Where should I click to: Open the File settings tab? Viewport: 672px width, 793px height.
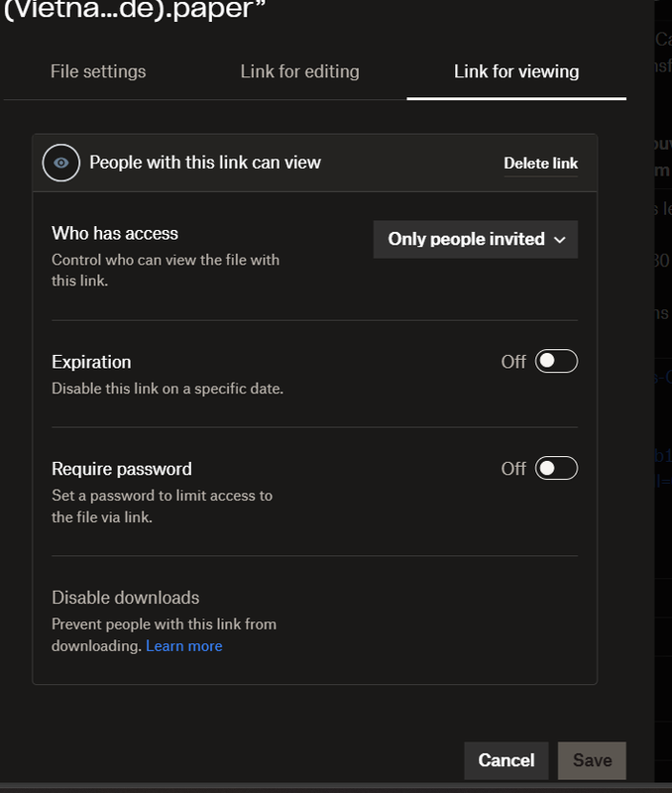click(x=98, y=71)
